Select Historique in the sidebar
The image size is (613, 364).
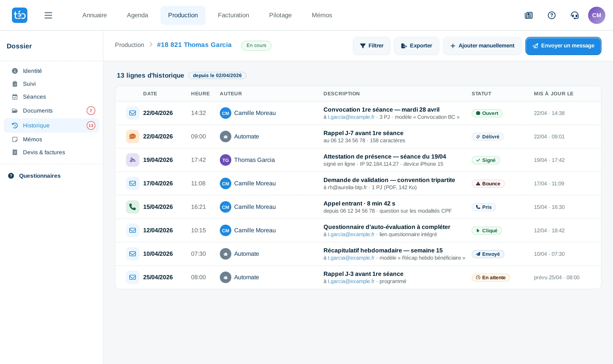51,125
